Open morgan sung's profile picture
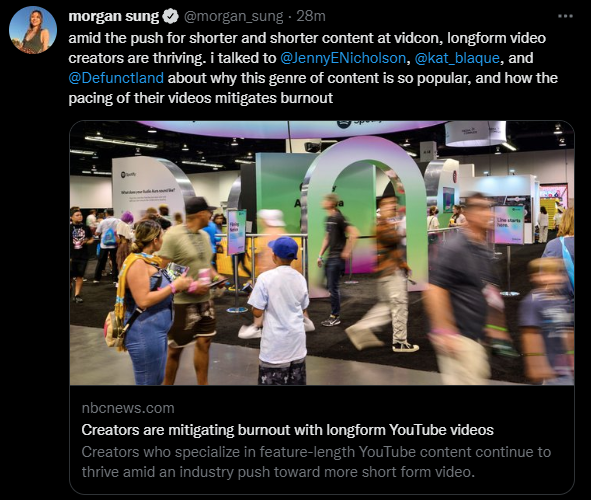Viewport: 591px width, 500px height. pyautogui.click(x=33, y=30)
